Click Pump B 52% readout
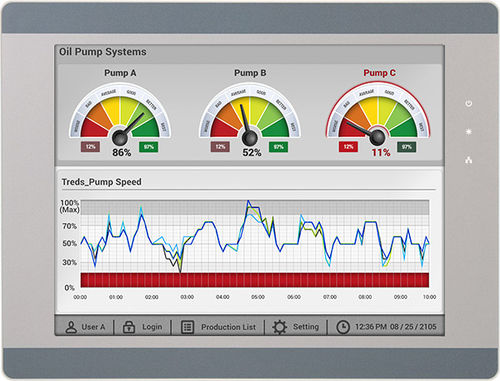 252,153
